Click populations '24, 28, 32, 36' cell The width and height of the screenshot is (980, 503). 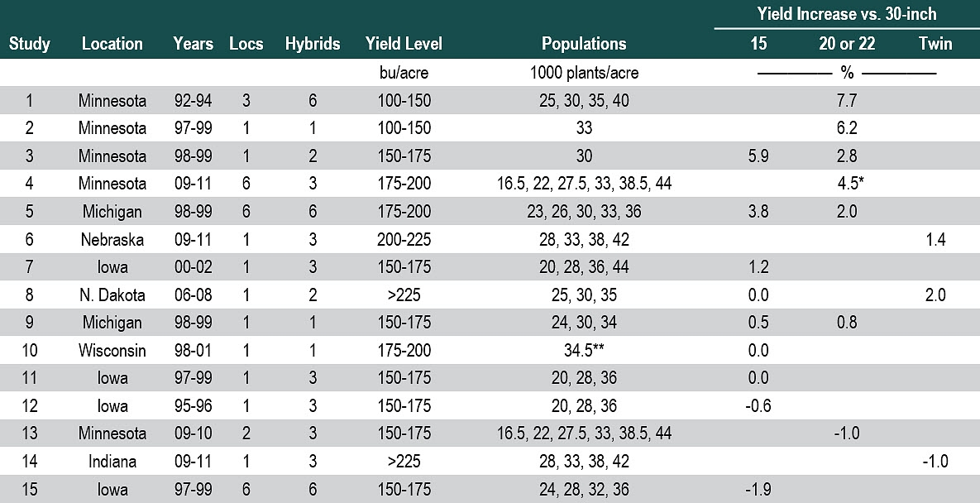(585, 489)
